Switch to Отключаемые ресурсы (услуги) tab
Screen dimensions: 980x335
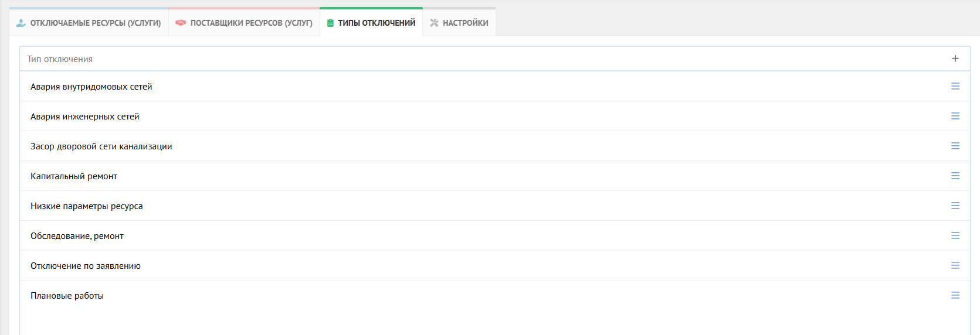click(89, 23)
